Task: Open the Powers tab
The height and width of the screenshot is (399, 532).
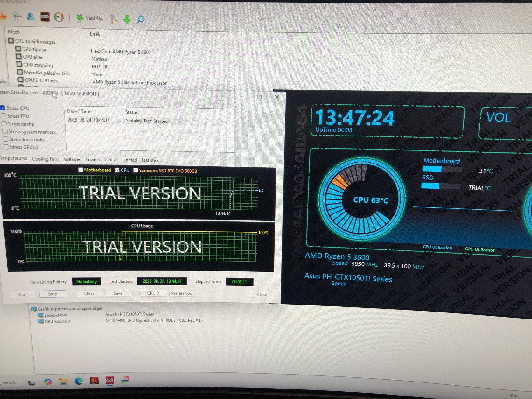Action: point(92,159)
